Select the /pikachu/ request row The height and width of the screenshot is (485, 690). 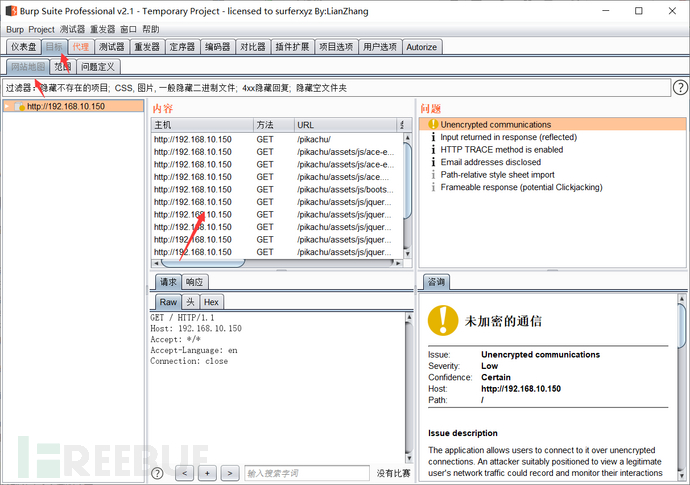pos(277,140)
